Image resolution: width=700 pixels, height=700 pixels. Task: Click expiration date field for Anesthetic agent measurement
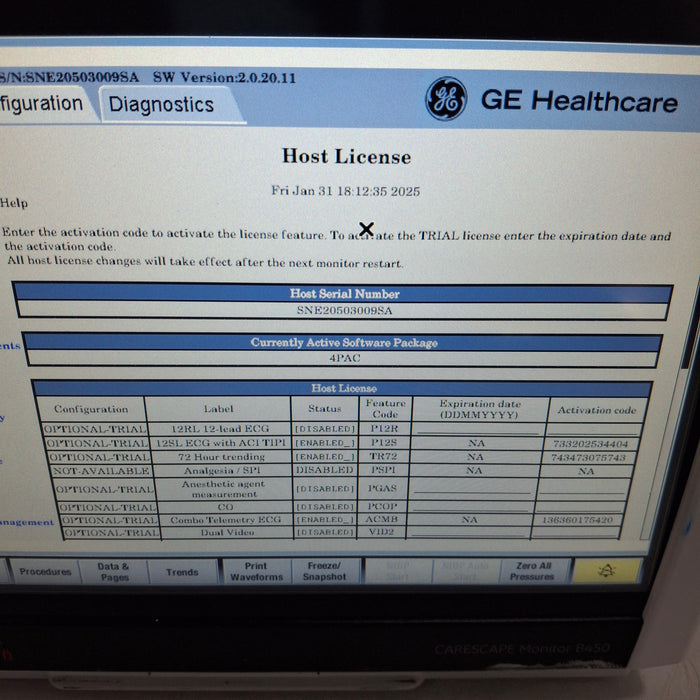tap(472, 488)
